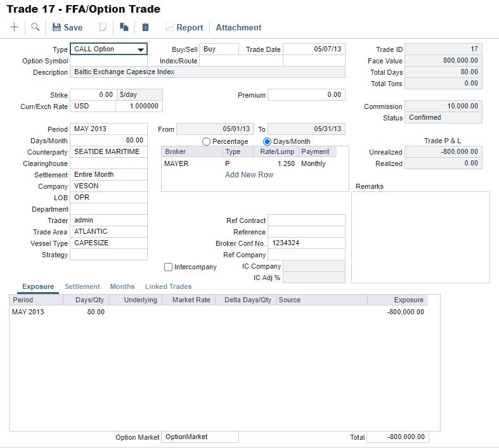Click the Add New Row link
Image resolution: width=499 pixels, height=448 pixels.
(x=249, y=175)
